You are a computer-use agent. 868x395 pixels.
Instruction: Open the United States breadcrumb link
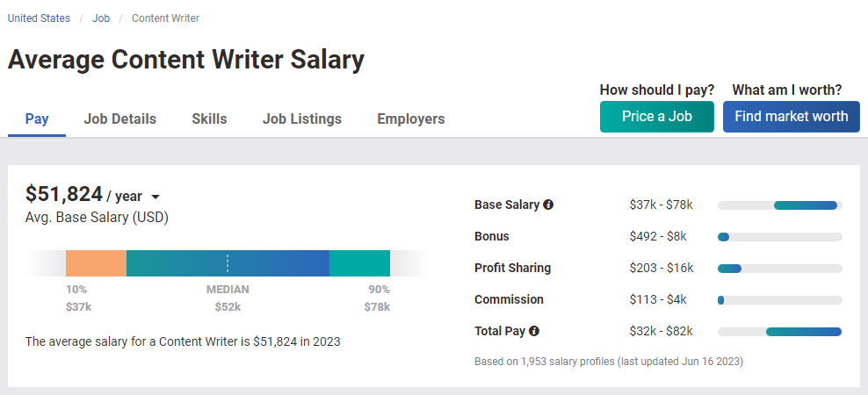(39, 18)
